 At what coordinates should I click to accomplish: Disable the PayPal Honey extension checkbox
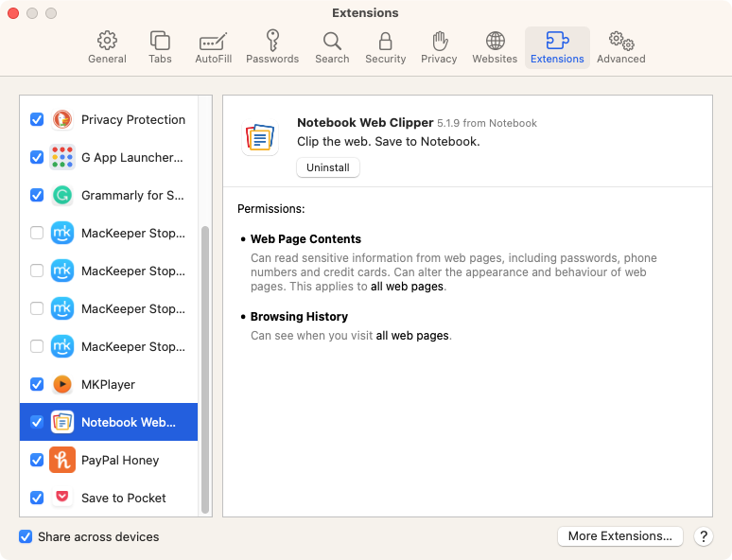37,460
